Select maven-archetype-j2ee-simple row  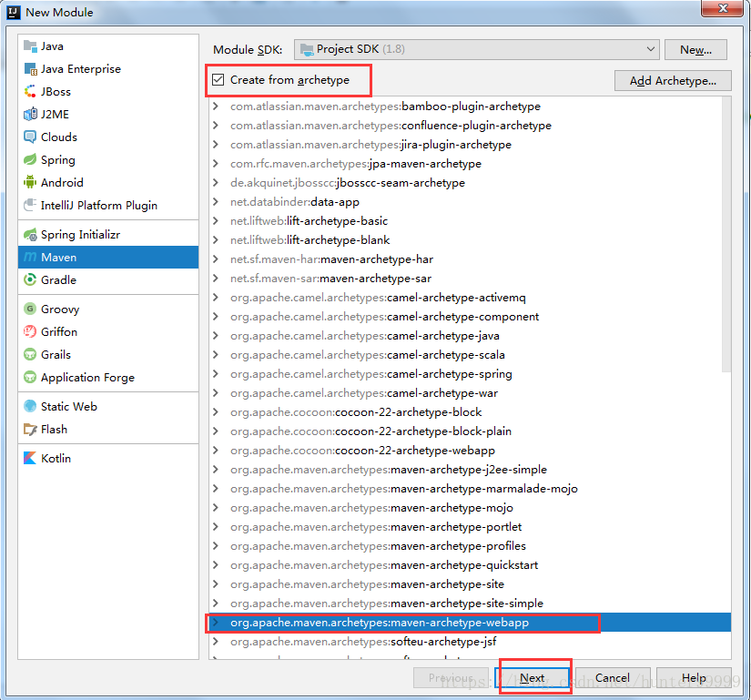470,470
